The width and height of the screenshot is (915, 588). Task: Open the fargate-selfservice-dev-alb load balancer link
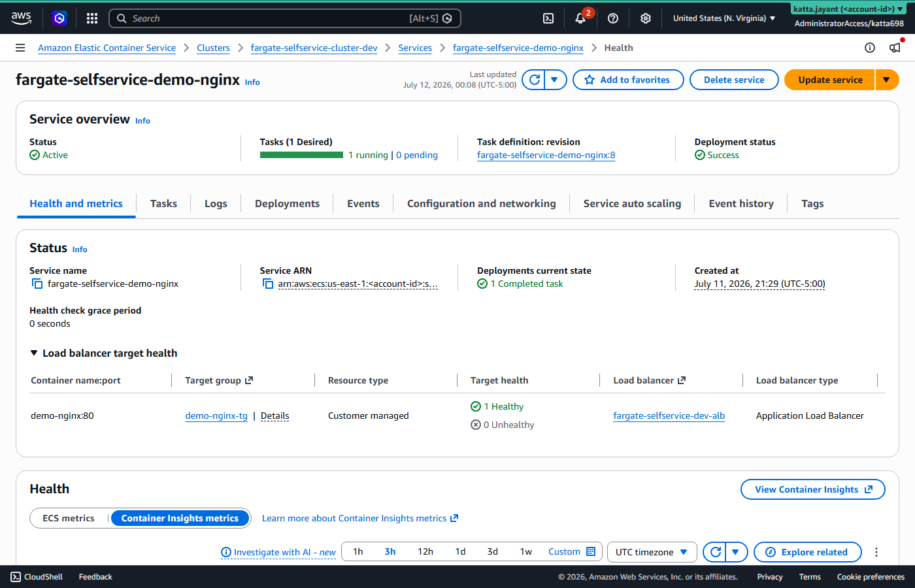[x=669, y=416]
